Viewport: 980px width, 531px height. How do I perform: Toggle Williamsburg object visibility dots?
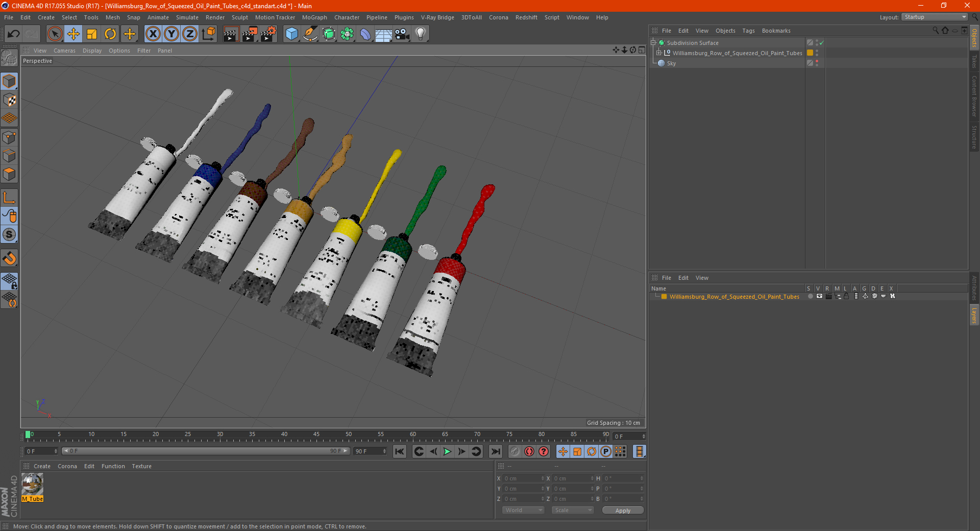(817, 53)
